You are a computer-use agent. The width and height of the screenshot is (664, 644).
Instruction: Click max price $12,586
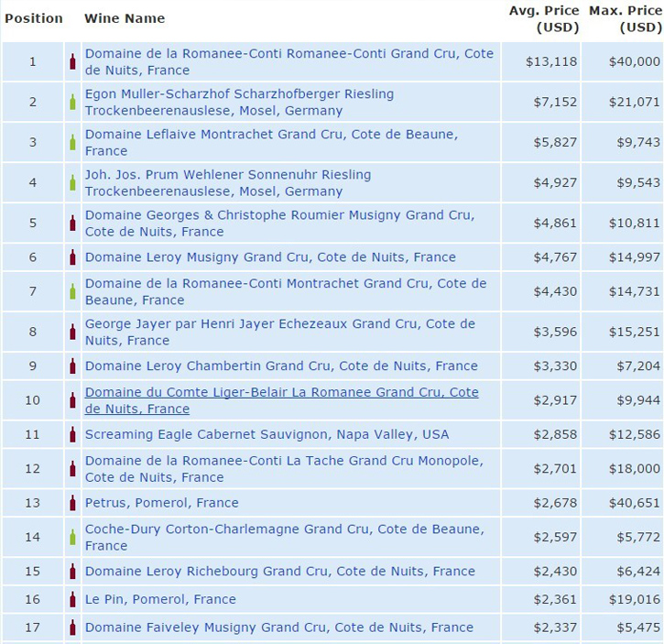coord(635,435)
